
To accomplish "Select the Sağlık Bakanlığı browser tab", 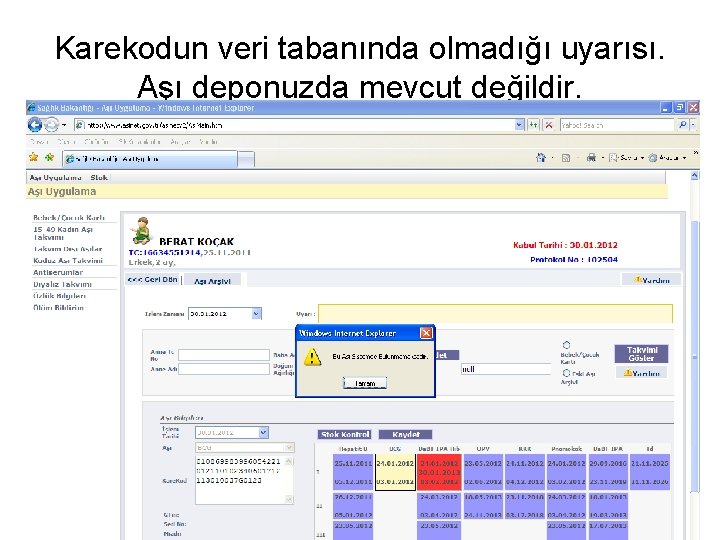I will (150, 159).
